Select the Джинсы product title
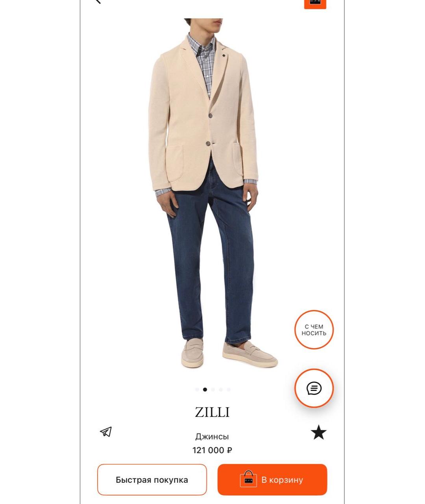The image size is (425, 504). pyautogui.click(x=212, y=436)
